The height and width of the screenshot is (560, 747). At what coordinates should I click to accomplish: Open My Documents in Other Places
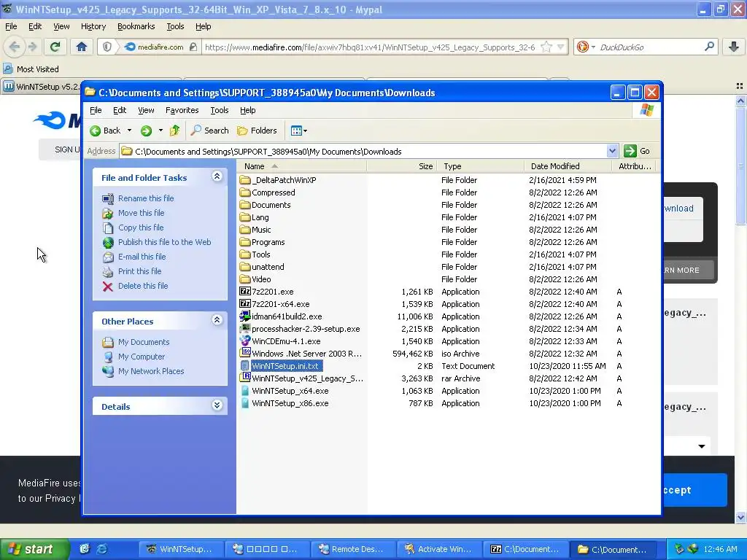(144, 342)
